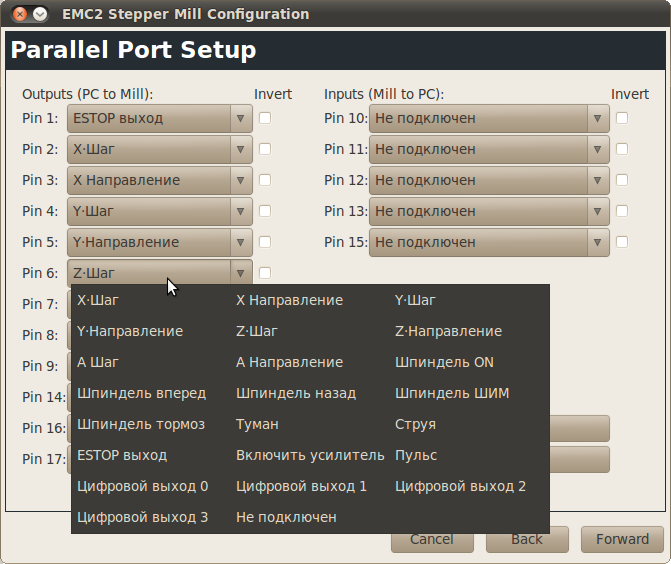The image size is (671, 564).
Task: Enable Invert for Pin 3 output
Action: tap(265, 180)
